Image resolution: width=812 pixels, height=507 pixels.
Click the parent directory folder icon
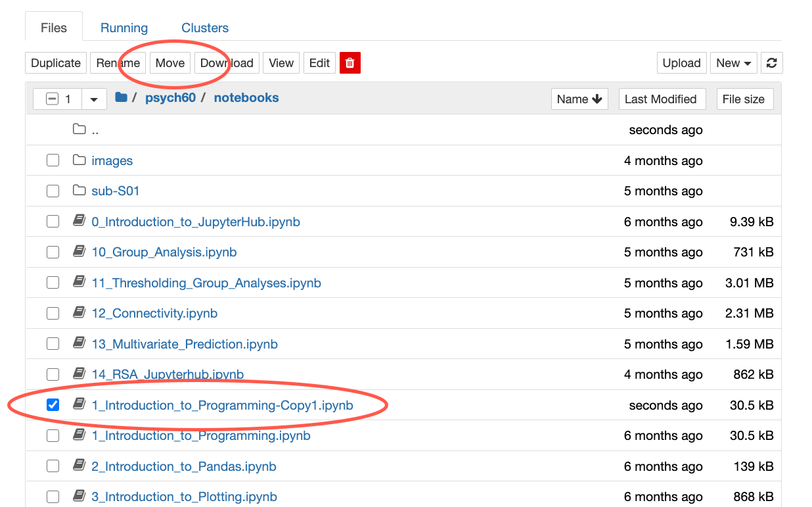79,130
